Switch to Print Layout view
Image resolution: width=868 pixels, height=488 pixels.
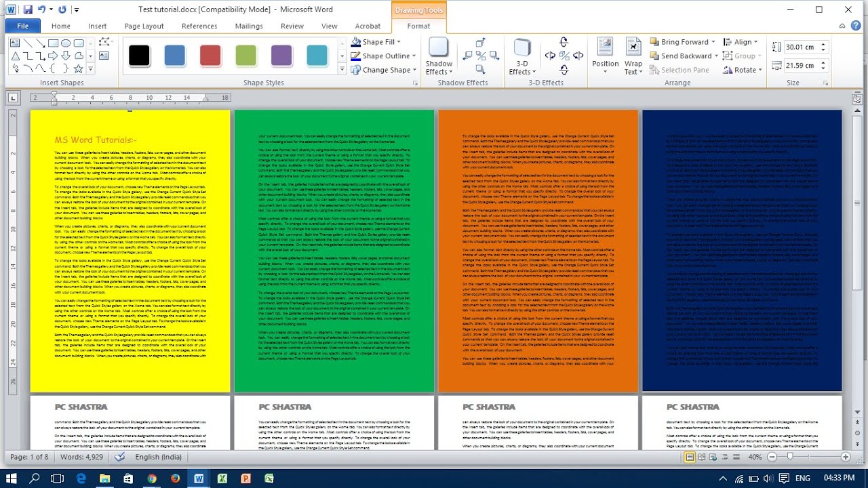click(690, 457)
